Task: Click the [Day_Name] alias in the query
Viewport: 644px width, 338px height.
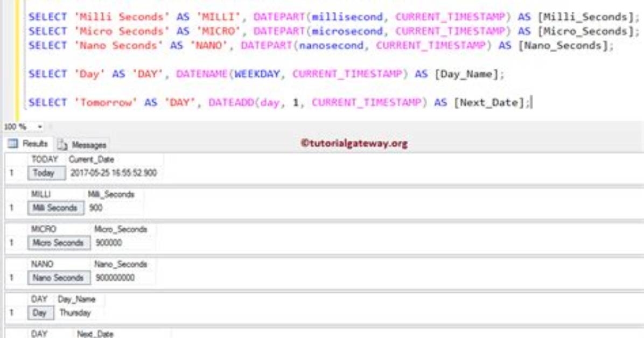Action: click(466, 74)
